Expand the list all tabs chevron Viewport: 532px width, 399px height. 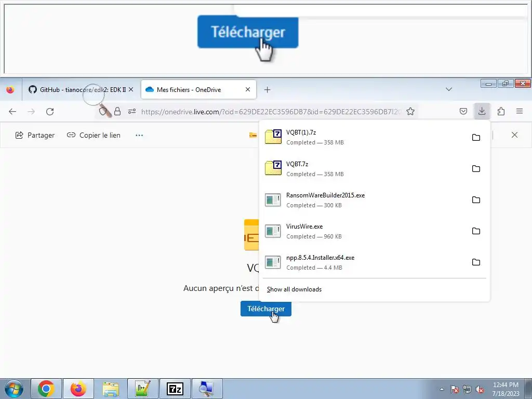[448, 89]
